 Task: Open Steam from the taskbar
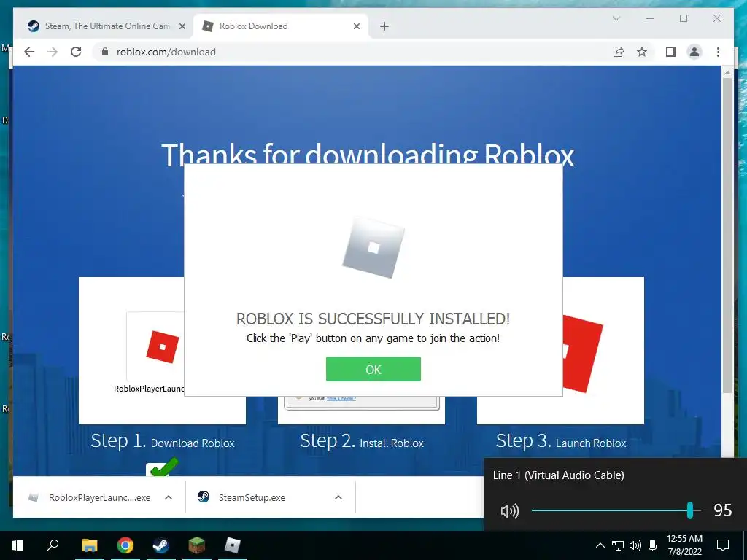coord(160,545)
